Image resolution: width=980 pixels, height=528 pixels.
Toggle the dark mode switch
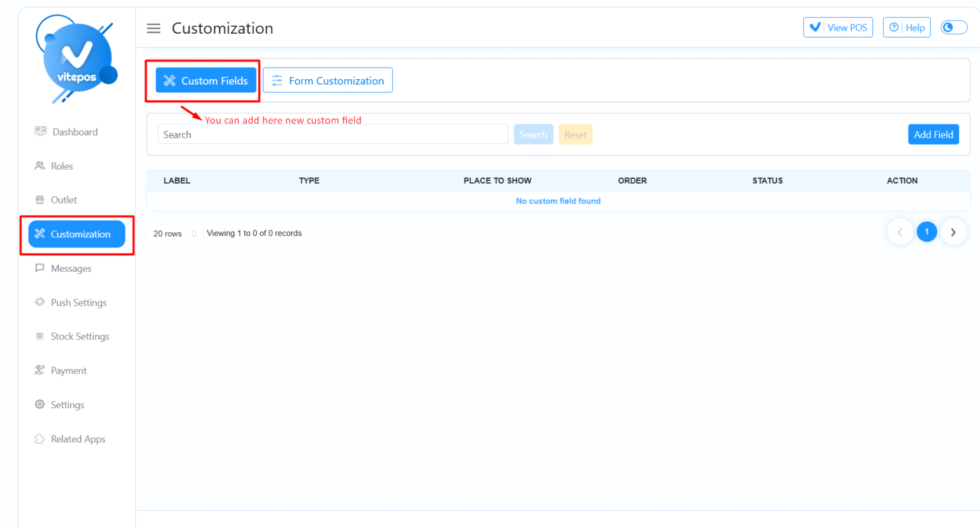tap(954, 27)
